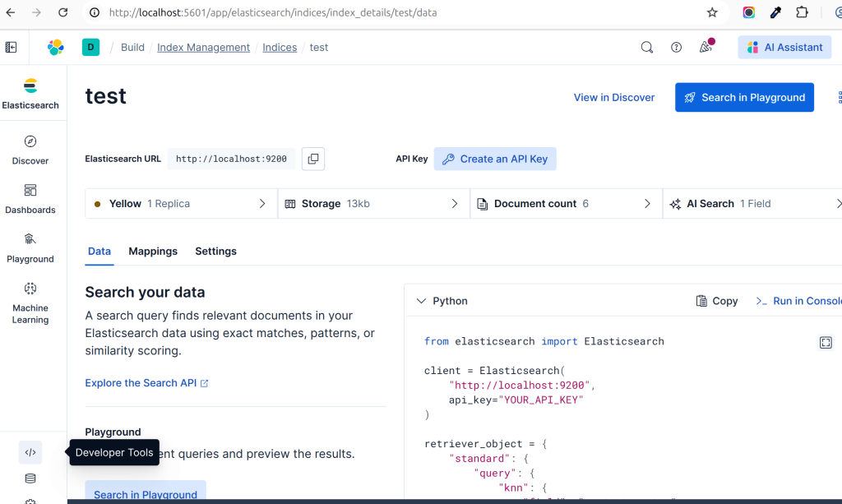Expand code block to fullscreen
Image resolution: width=842 pixels, height=504 pixels.
point(826,342)
